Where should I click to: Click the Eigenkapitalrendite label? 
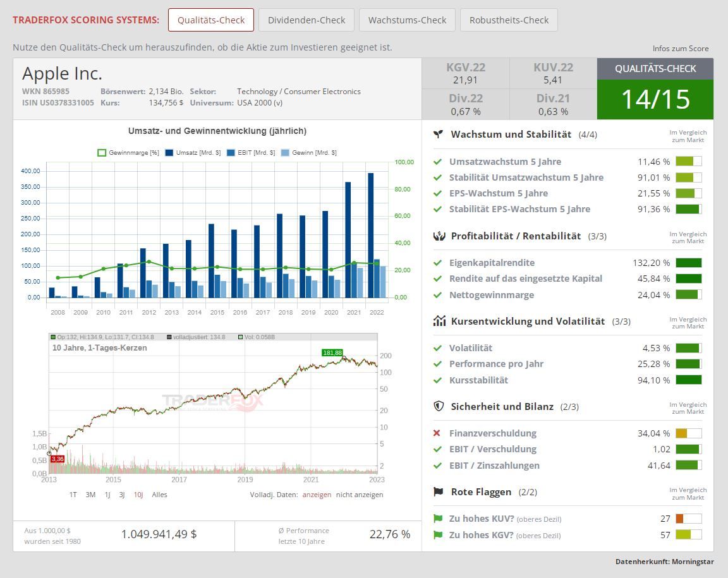coord(492,263)
